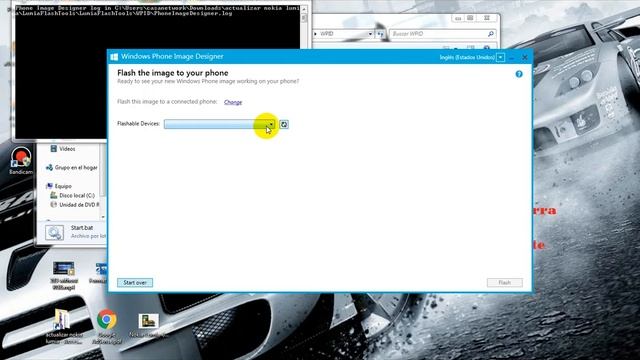Click the Windows logo in Image Designer title bar

[114, 57]
